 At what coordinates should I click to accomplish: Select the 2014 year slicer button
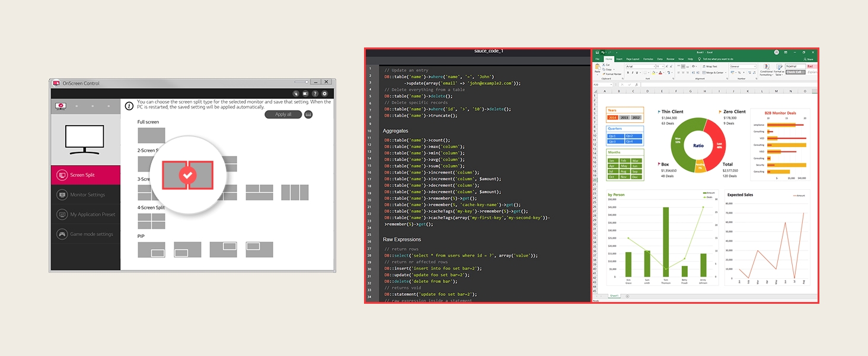tap(612, 117)
